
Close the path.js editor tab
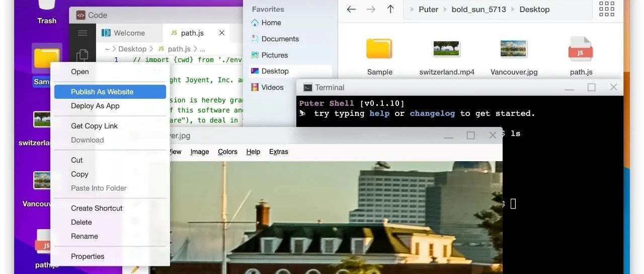pyautogui.click(x=221, y=33)
